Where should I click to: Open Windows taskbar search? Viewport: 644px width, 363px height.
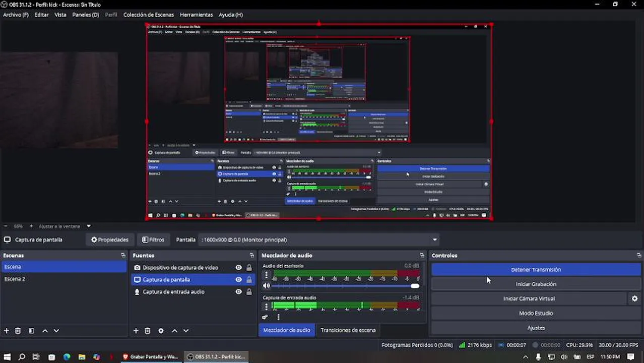point(22,357)
